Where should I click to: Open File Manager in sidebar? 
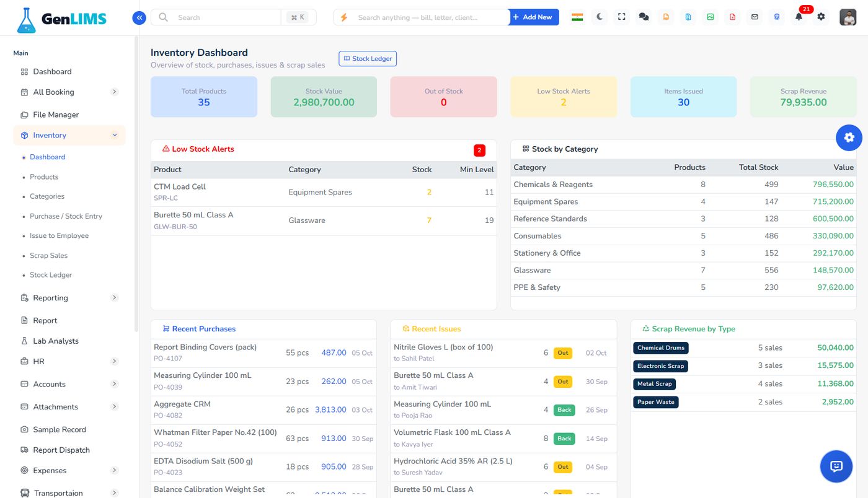point(56,115)
